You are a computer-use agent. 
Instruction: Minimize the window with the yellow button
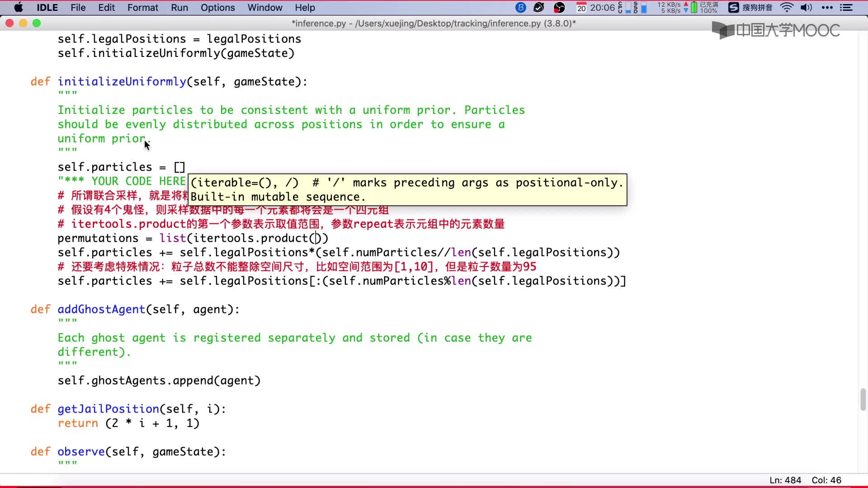[23, 23]
